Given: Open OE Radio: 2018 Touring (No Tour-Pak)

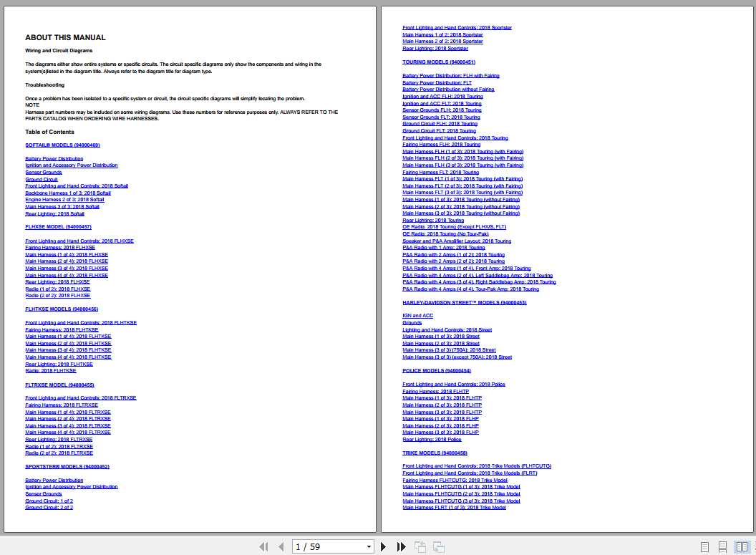Looking at the screenshot, I should [x=445, y=234].
